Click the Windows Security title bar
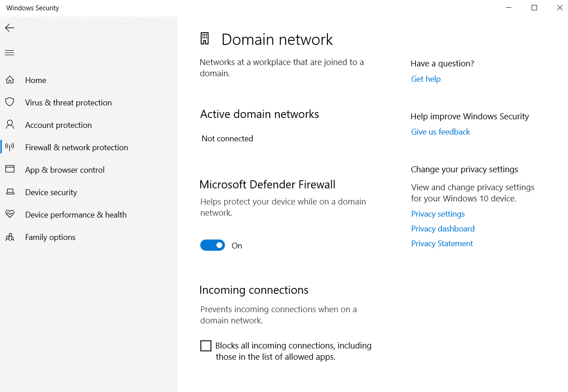568x392 pixels. [32, 8]
